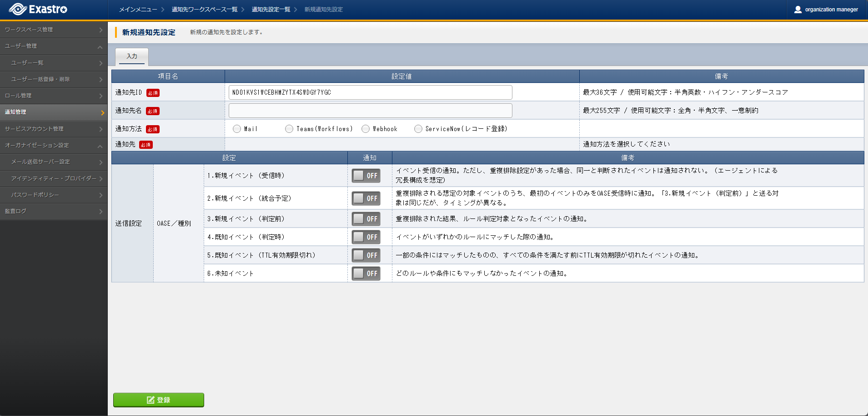Open 監査ログ sidebar menu

click(54, 211)
